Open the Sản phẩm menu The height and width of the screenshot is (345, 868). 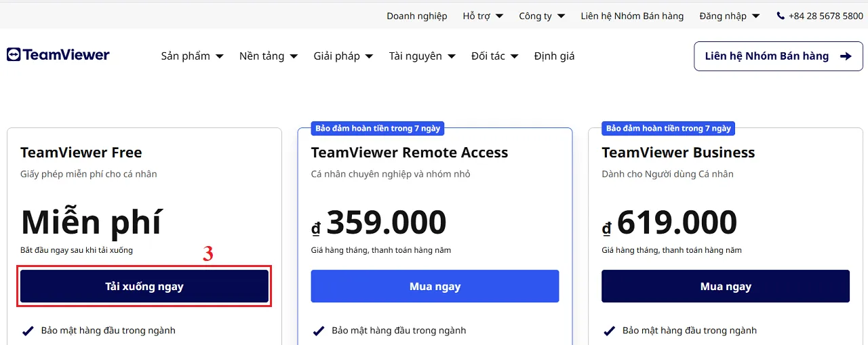coord(193,56)
